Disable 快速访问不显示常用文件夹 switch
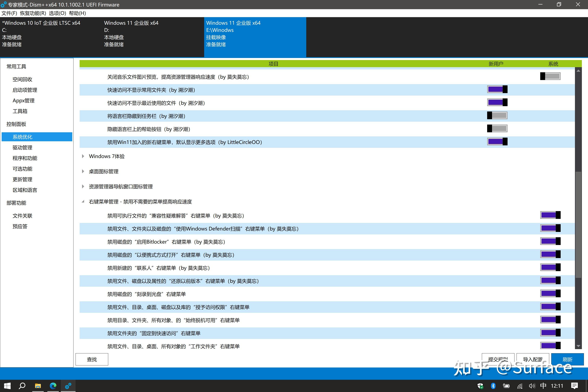This screenshot has height=392, width=588. [x=497, y=89]
